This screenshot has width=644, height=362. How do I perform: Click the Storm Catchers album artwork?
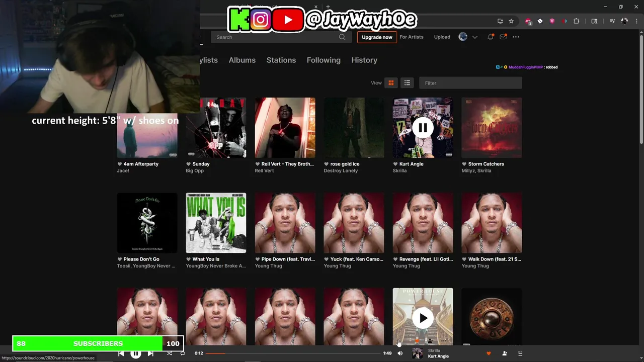click(x=492, y=128)
